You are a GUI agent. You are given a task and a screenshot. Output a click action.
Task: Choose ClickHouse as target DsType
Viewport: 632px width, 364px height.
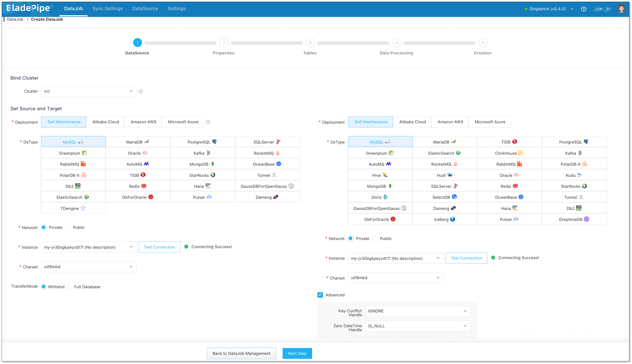pos(509,153)
